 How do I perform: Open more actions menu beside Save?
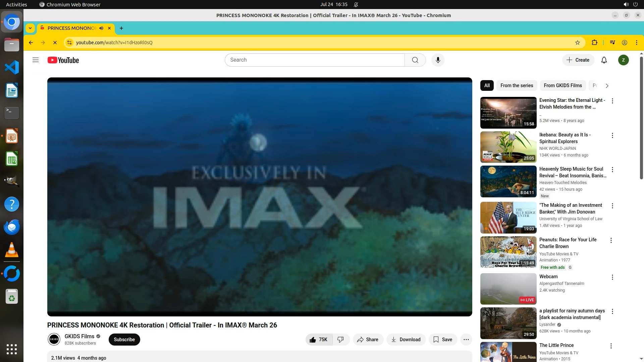point(466,340)
